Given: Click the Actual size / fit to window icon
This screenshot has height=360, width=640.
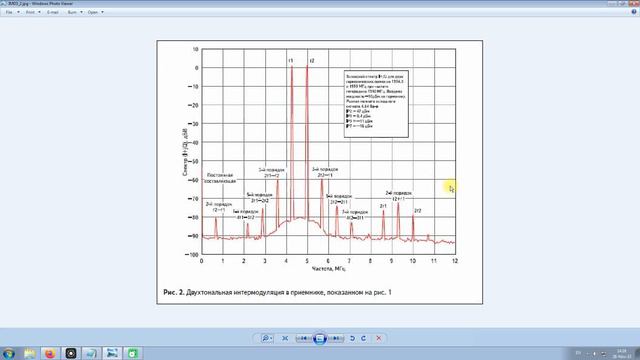Looking at the screenshot, I should 285,338.
